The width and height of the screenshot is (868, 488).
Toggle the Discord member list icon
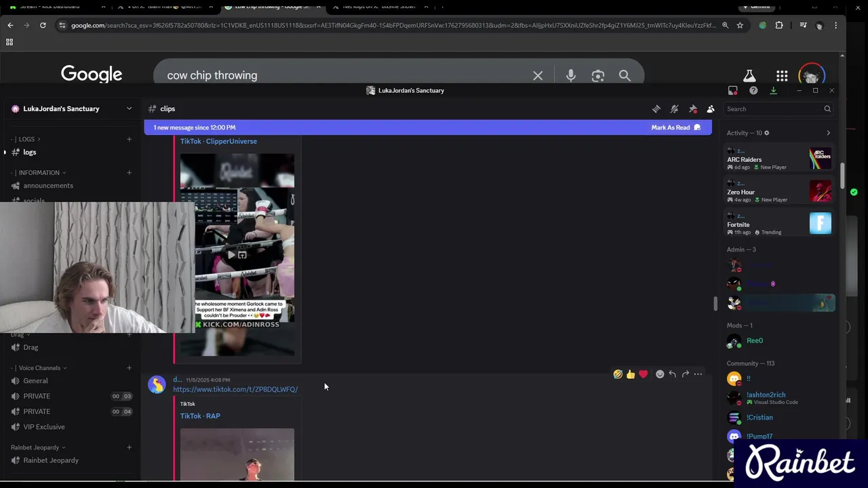click(711, 108)
